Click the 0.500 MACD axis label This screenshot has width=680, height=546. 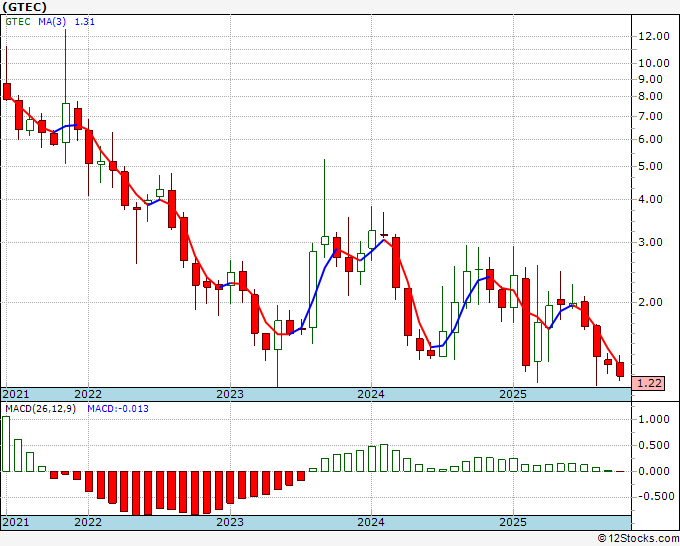(654, 445)
